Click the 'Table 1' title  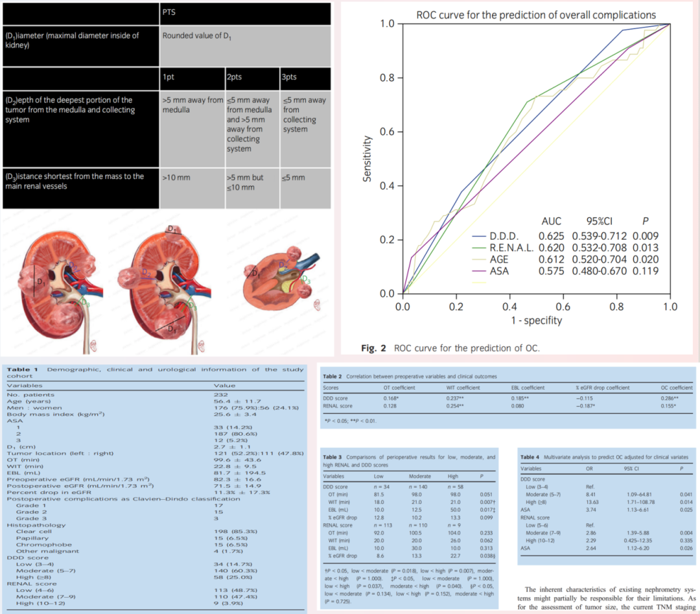[x=22, y=370]
